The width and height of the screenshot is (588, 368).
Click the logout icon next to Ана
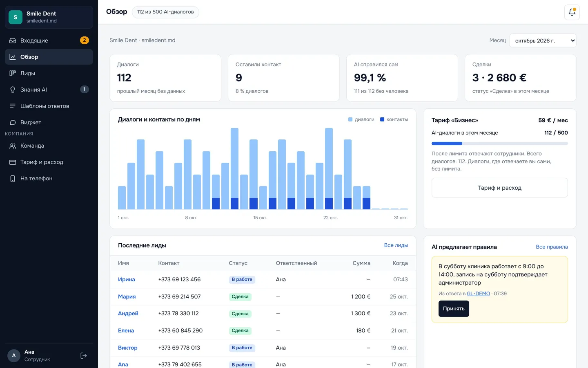[84, 356]
